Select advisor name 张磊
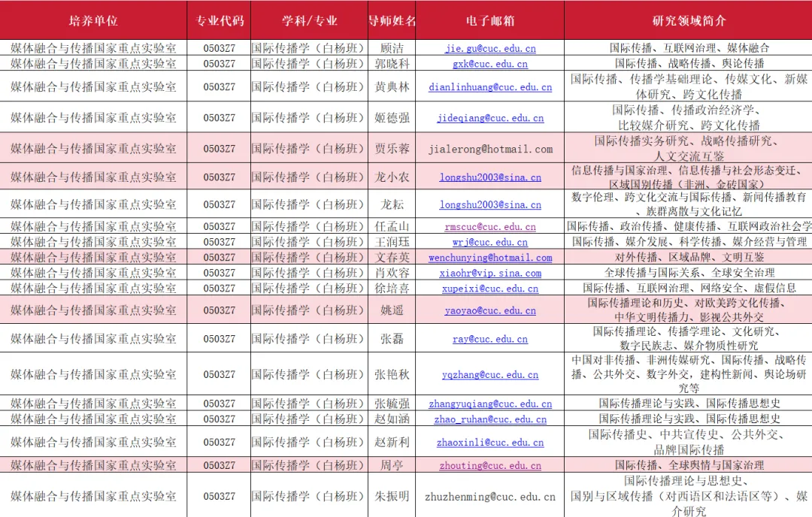This screenshot has width=812, height=517. tap(392, 338)
